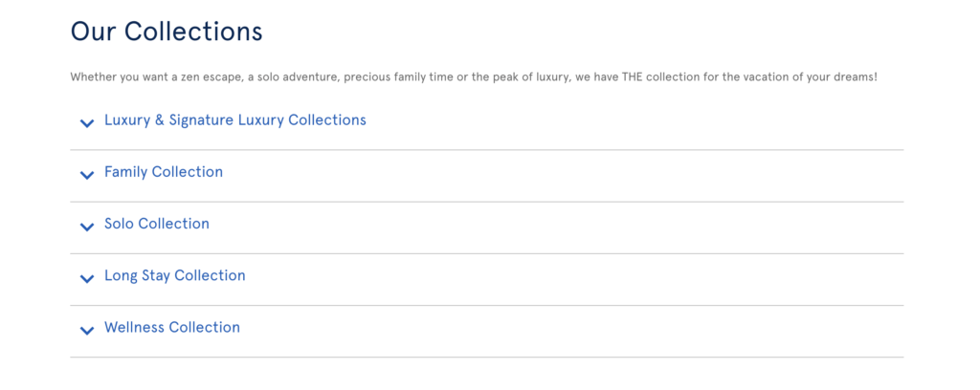Choose the Long Stay Collection title
The height and width of the screenshot is (390, 980).
[174, 275]
